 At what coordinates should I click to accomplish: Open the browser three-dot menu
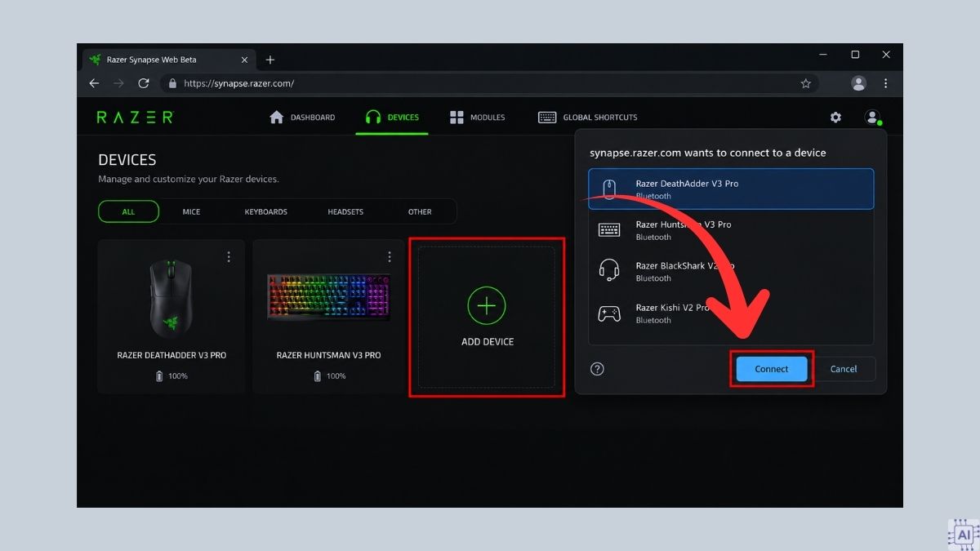point(885,83)
